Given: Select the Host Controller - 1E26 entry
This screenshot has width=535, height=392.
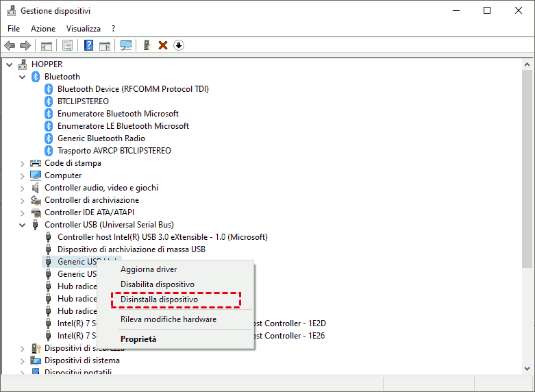Looking at the screenshot, I should pyautogui.click(x=290, y=336).
